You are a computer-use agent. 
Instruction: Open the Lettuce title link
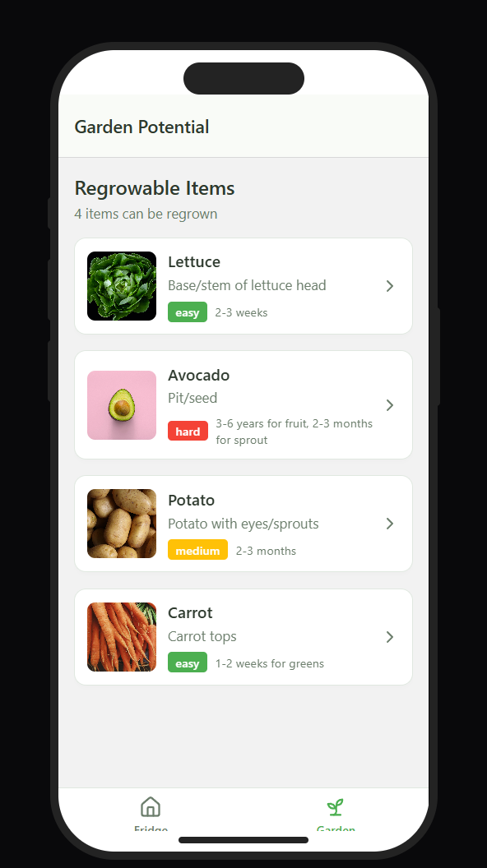coord(194,262)
